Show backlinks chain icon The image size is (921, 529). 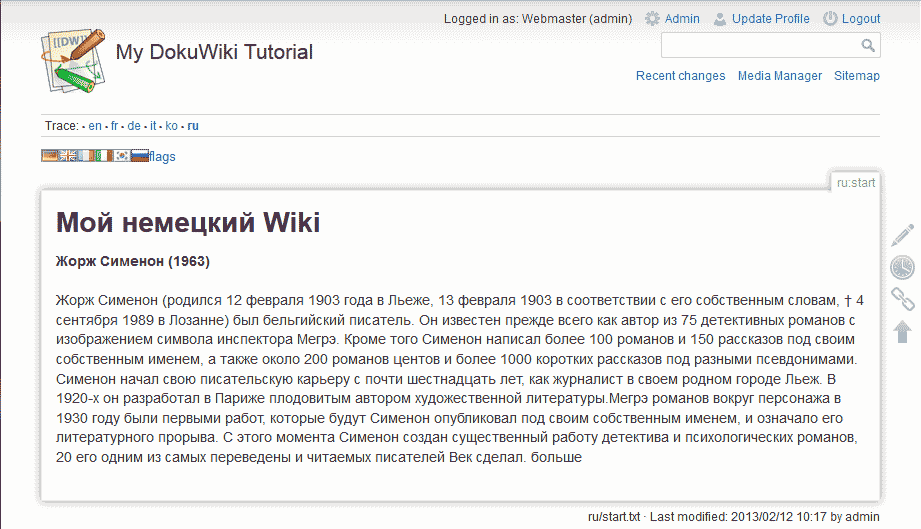click(903, 299)
